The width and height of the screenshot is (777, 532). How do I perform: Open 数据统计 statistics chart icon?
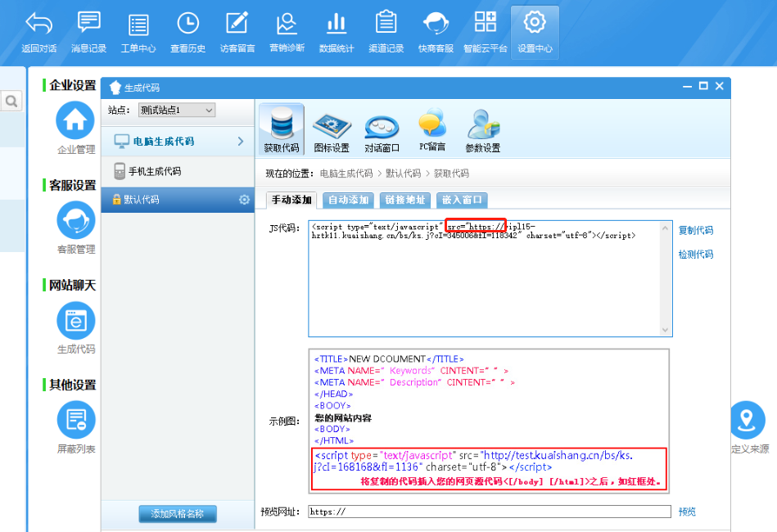[337, 23]
